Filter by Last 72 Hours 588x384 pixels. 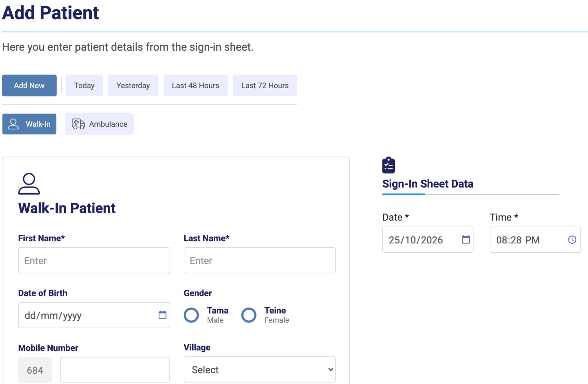click(x=265, y=86)
